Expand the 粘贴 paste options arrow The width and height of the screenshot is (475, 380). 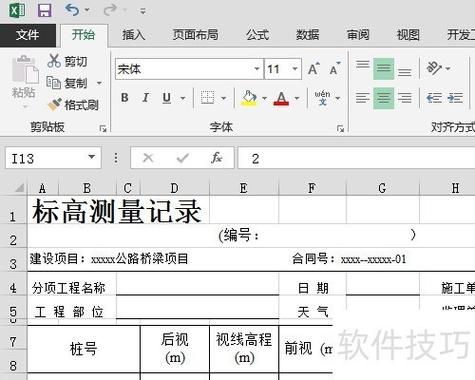(x=24, y=107)
